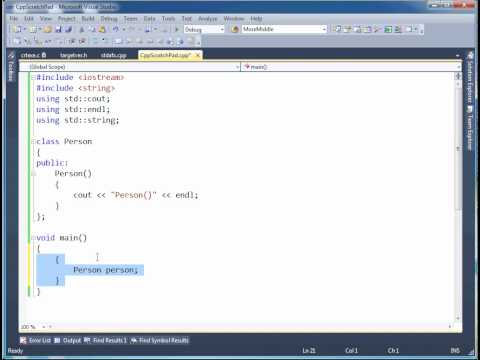Collapse the void main() outlining block
Viewport: 480px width, 360px height.
click(x=33, y=238)
